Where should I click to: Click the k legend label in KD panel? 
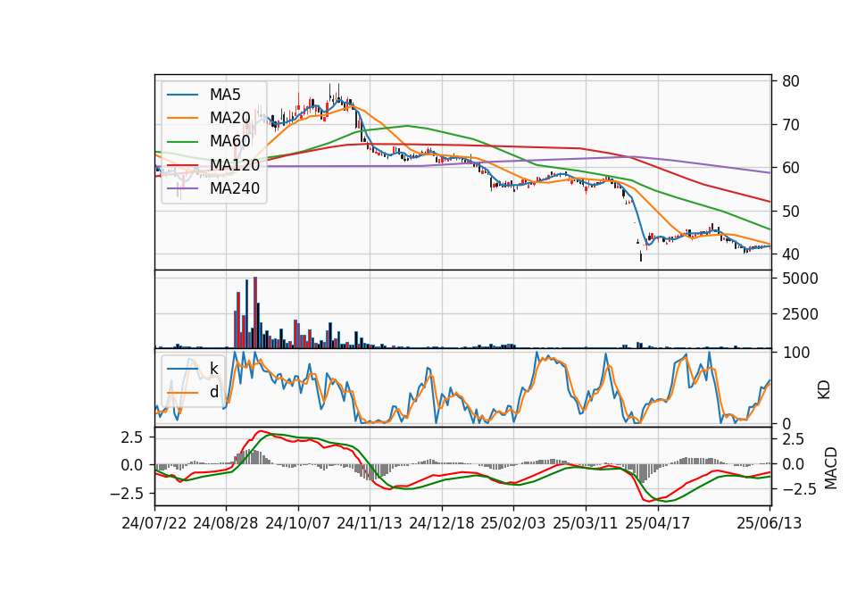pyautogui.click(x=214, y=368)
